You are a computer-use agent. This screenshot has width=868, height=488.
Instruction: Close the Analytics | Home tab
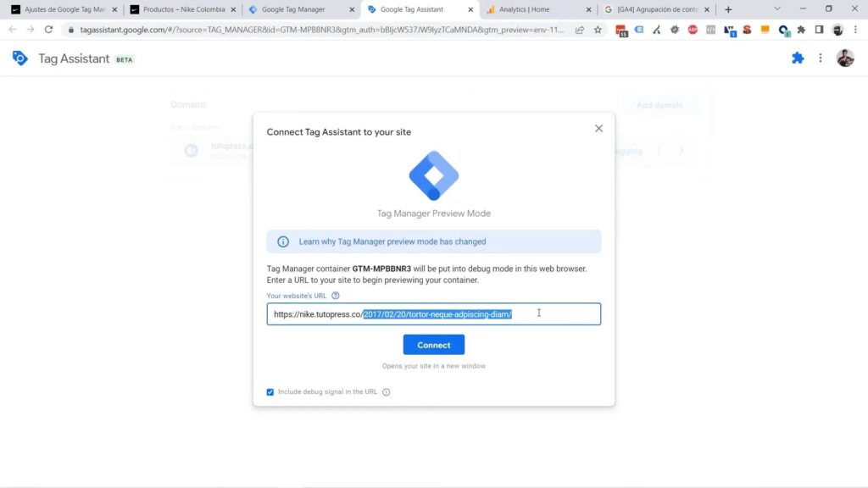tap(588, 9)
